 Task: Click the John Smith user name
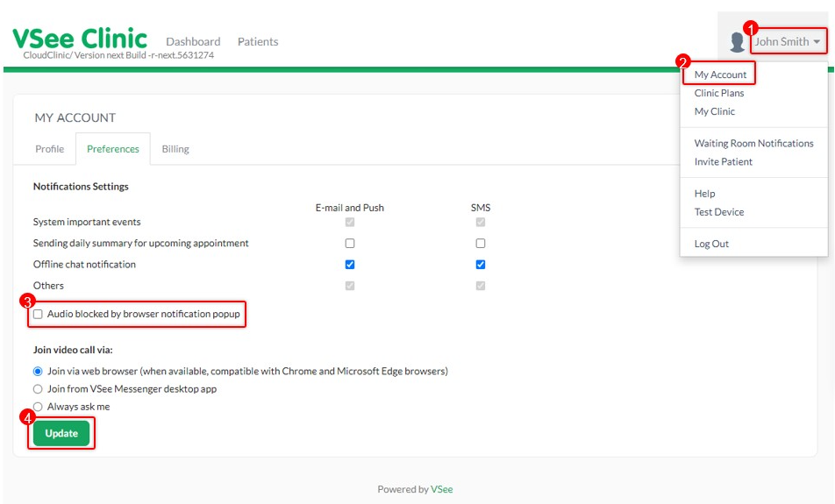[x=781, y=41]
